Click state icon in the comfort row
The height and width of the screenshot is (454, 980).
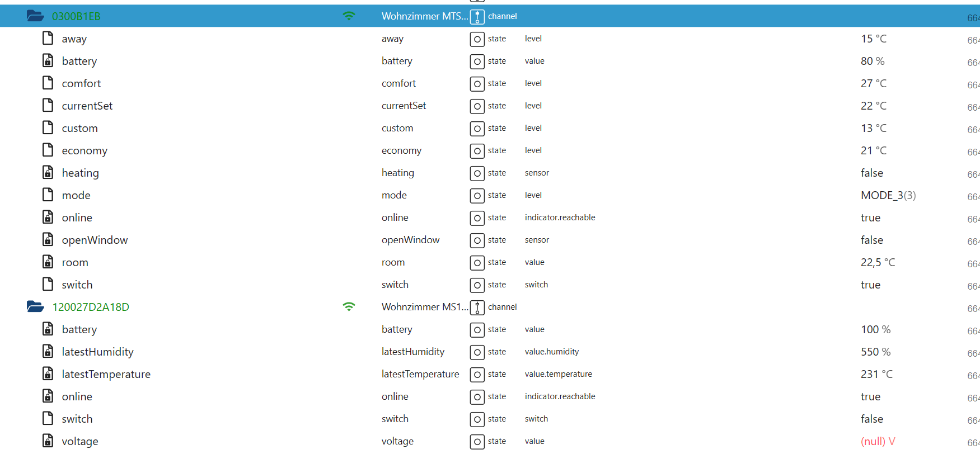pos(477,84)
